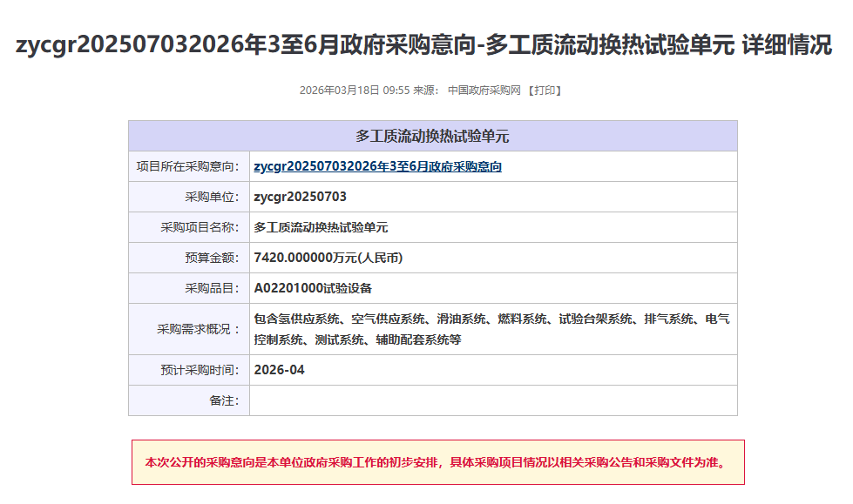Click the page title heading
Viewport: 853px width, 504px height.
pos(424,45)
